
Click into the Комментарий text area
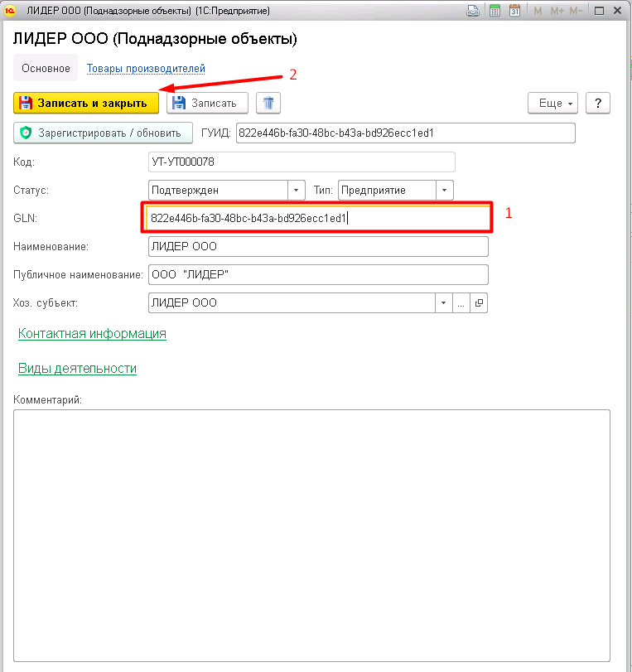coord(311,536)
